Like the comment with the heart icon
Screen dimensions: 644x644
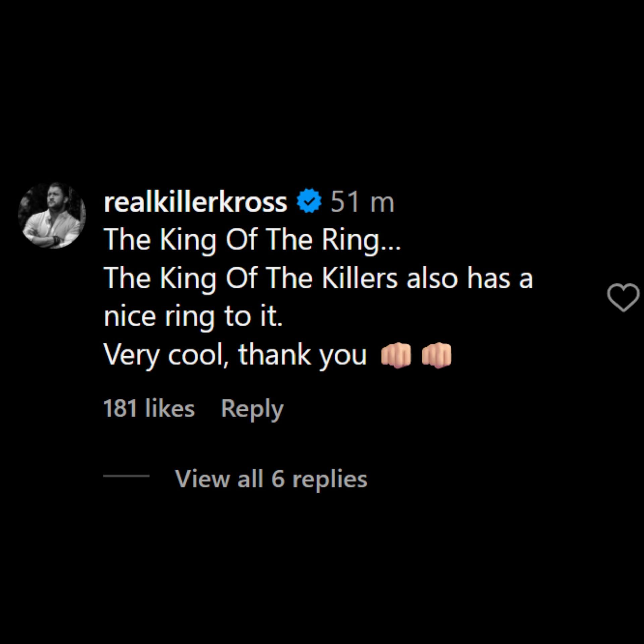click(x=623, y=297)
